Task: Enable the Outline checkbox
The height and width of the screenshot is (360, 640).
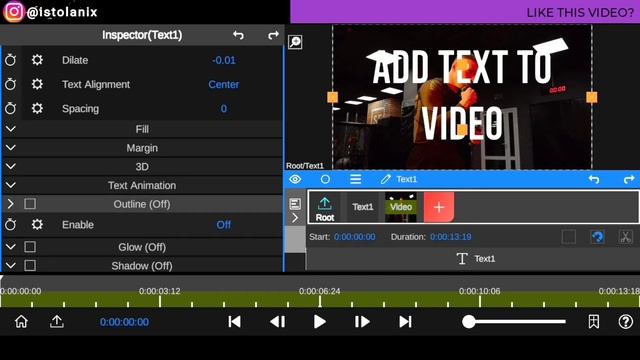Action: pyautogui.click(x=30, y=204)
